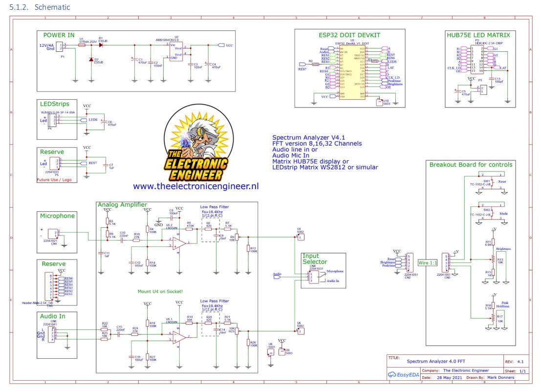Click The Electronic Engineer mad-scientist logo
This screenshot has height=392, width=541.
tap(198, 143)
